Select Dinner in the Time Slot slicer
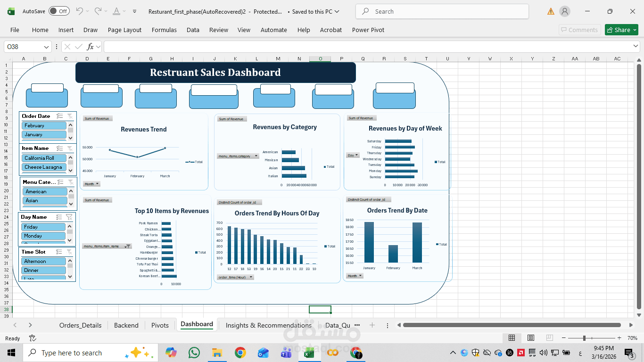The width and height of the screenshot is (644, 362). 43,270
